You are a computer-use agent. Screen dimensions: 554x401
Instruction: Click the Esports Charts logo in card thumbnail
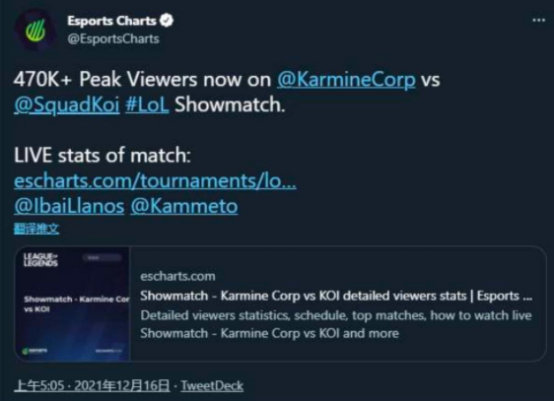(x=34, y=351)
